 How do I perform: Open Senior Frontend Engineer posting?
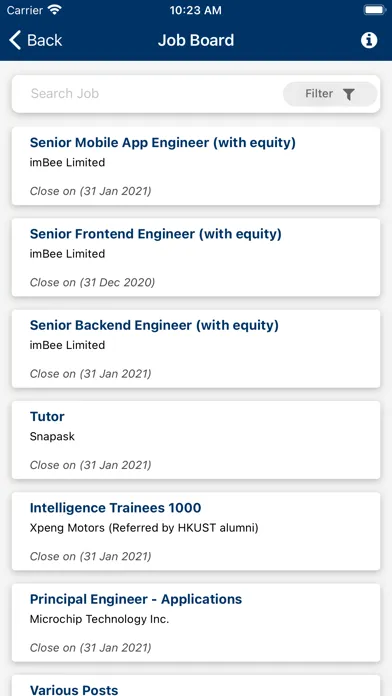click(196, 257)
